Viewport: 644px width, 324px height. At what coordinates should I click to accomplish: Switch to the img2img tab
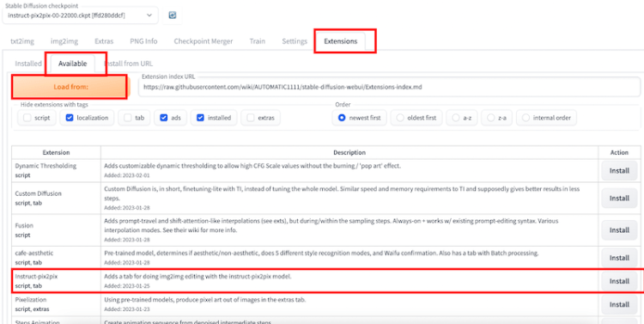(64, 41)
